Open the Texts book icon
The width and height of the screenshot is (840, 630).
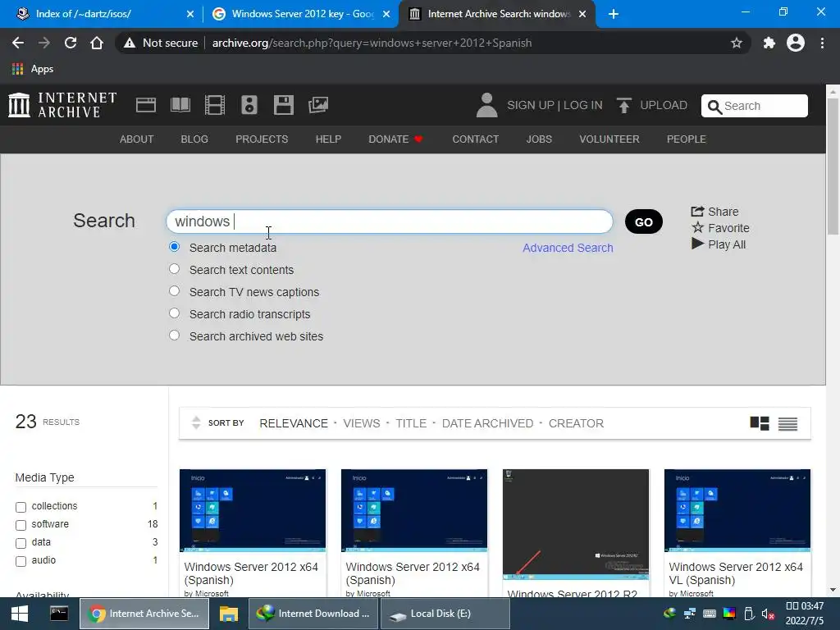click(180, 105)
